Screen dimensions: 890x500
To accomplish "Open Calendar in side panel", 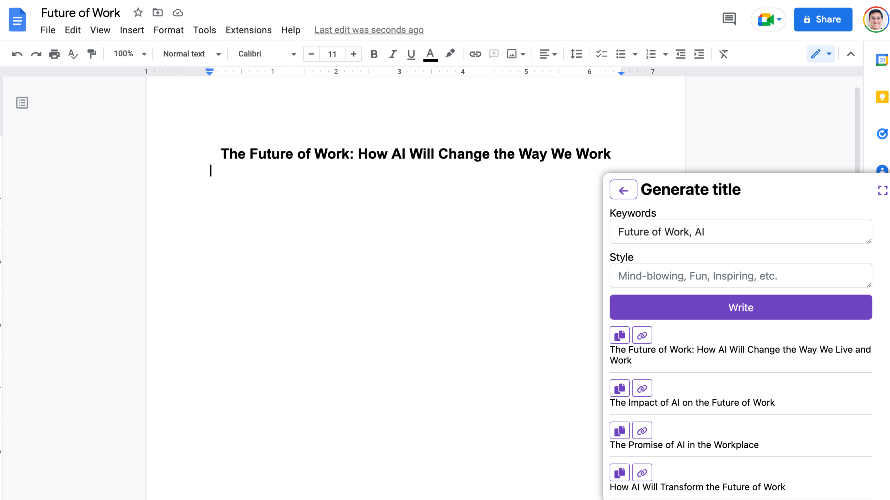I will tap(881, 60).
